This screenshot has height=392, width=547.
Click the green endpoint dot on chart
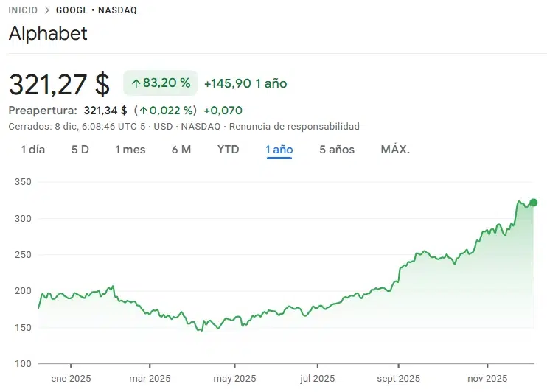click(534, 203)
